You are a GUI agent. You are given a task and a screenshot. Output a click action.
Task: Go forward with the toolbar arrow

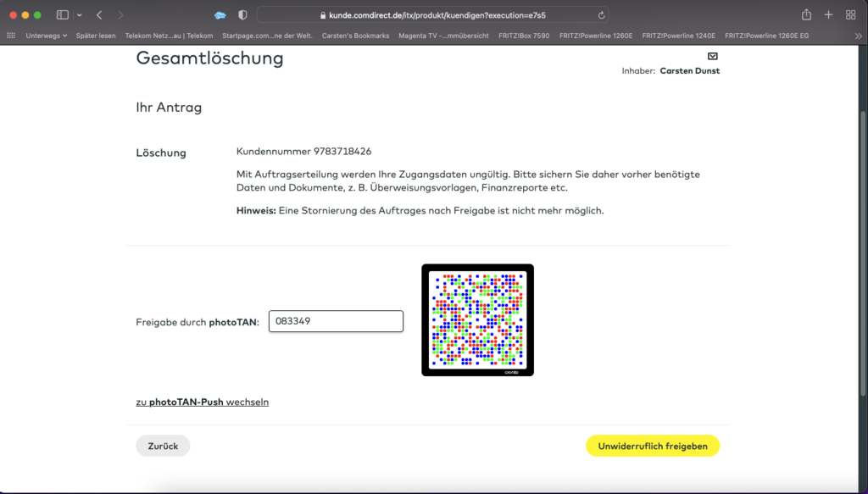click(120, 15)
